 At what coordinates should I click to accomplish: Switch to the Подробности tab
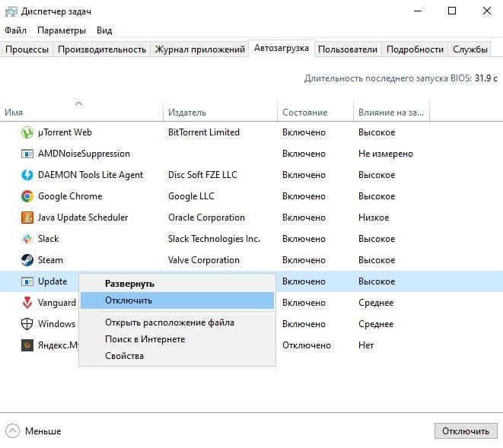coord(415,49)
